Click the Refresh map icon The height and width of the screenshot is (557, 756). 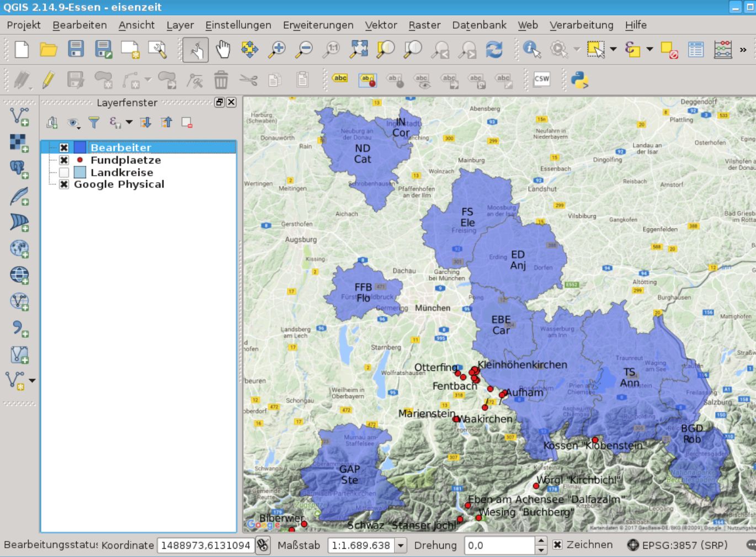click(494, 50)
